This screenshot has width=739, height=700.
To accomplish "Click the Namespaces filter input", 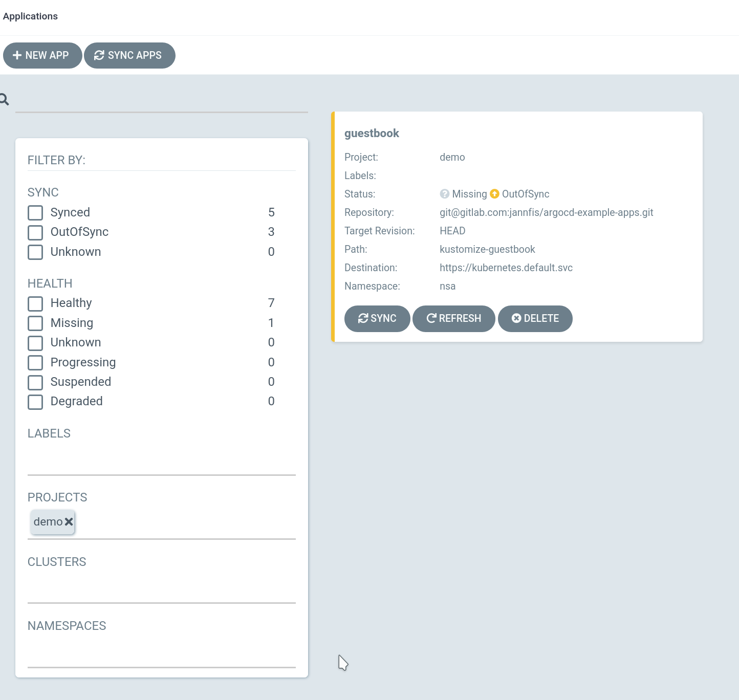I will (x=162, y=653).
